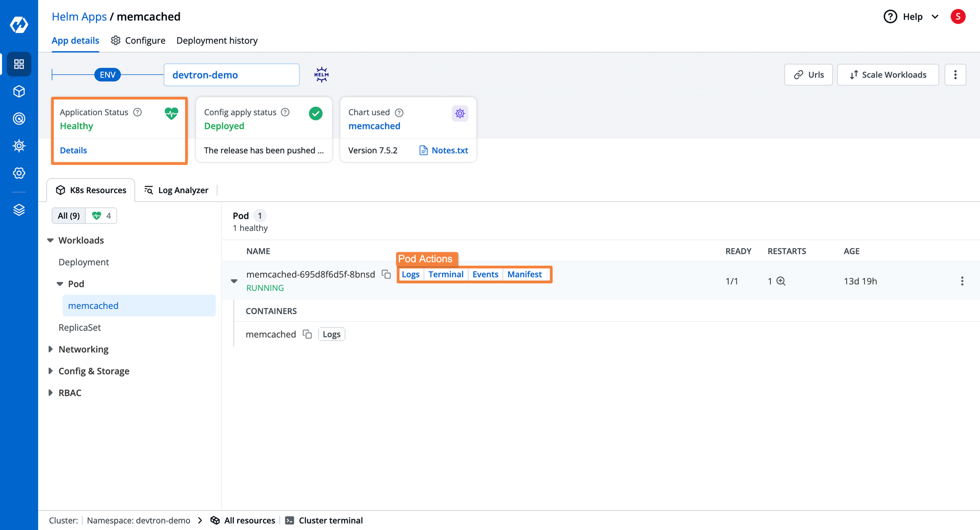Click the Helm chart icon in breadcrumb
Image resolution: width=980 pixels, height=530 pixels.
pyautogui.click(x=321, y=75)
